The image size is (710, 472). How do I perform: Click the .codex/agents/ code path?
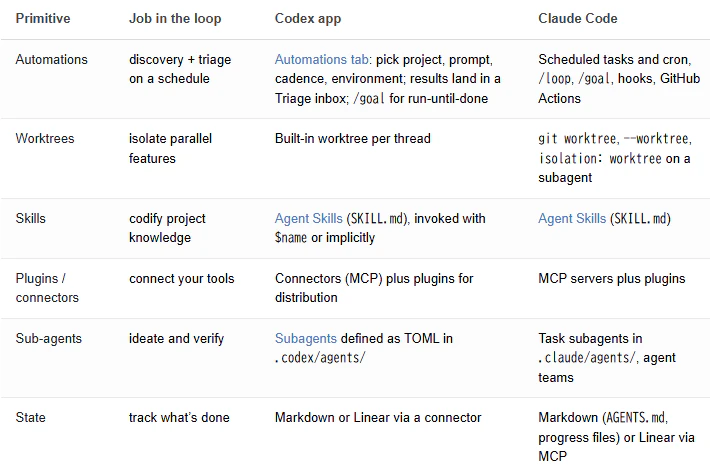pyautogui.click(x=320, y=357)
